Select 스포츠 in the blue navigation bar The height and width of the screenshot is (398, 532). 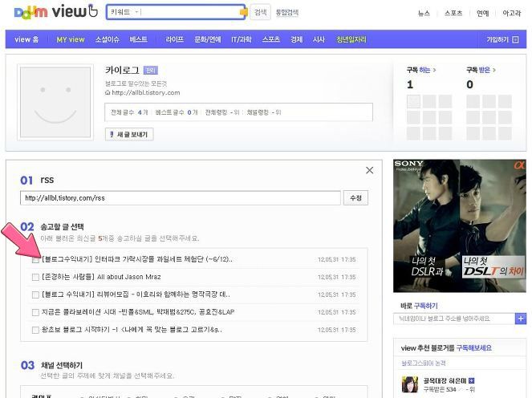(270, 39)
